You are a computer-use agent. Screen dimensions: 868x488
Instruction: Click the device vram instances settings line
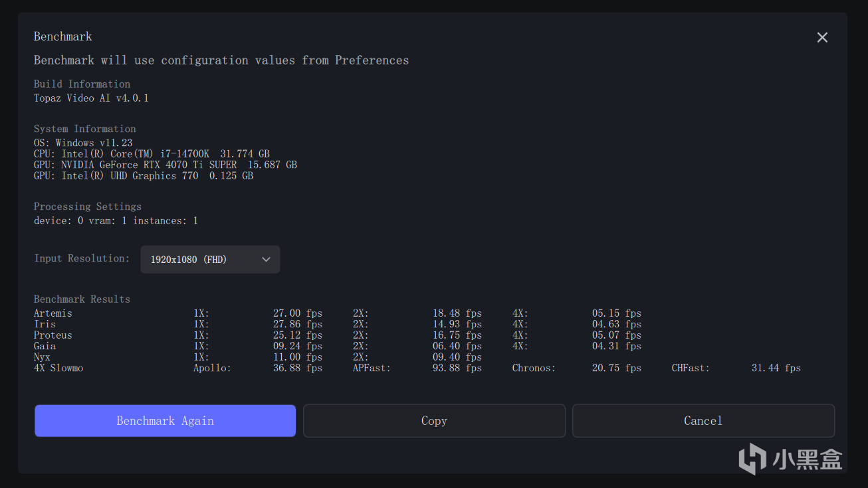pos(116,220)
